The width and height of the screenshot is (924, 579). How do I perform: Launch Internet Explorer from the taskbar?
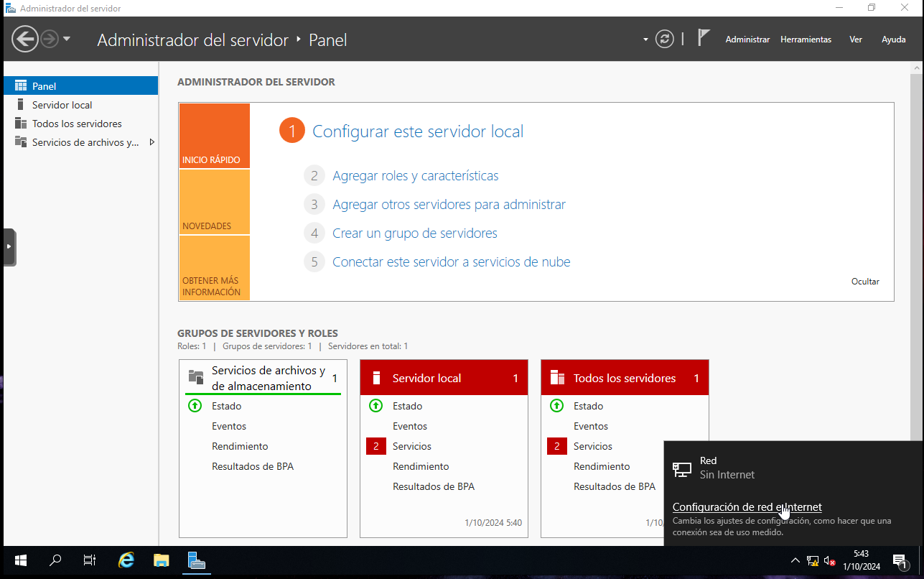[126, 560]
